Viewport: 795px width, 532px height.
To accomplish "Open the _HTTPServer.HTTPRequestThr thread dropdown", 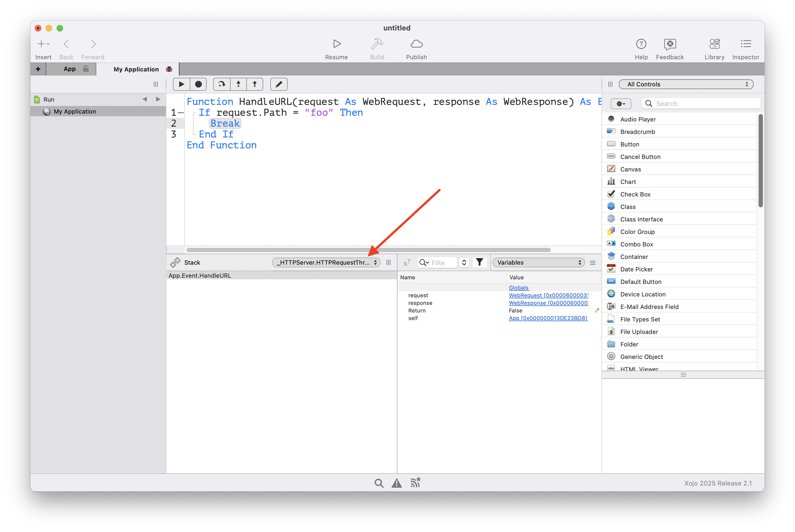I will tap(326, 263).
